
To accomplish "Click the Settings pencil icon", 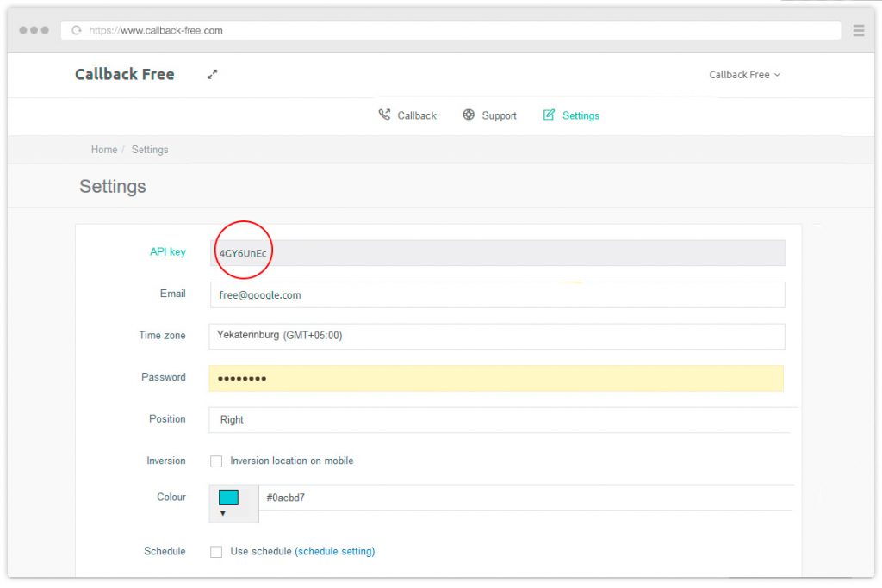I will [547, 115].
